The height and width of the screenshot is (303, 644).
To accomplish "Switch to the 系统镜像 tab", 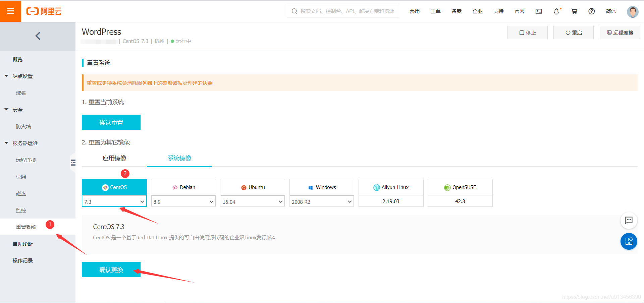I will [x=179, y=158].
